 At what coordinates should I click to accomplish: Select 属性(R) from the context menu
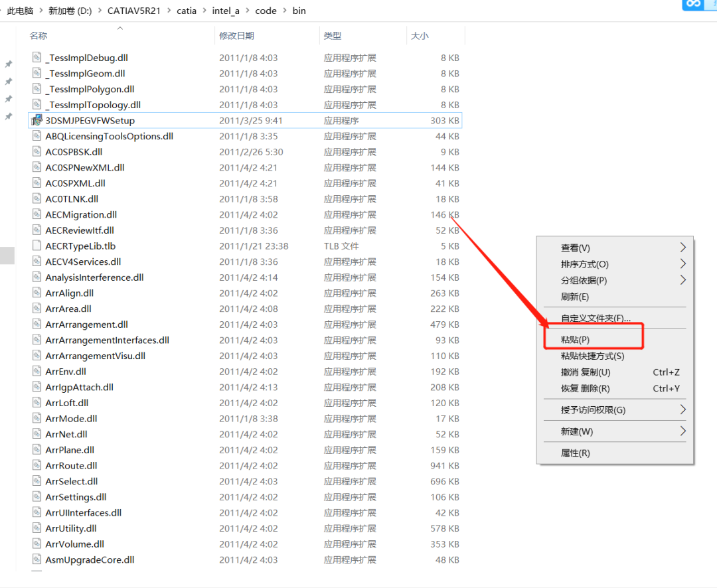click(x=615, y=453)
